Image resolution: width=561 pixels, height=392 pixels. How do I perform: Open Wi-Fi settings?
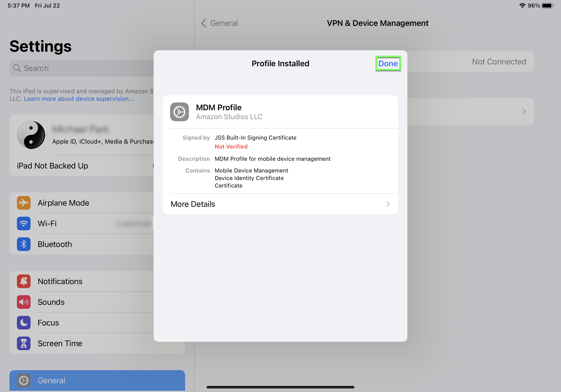(82, 223)
